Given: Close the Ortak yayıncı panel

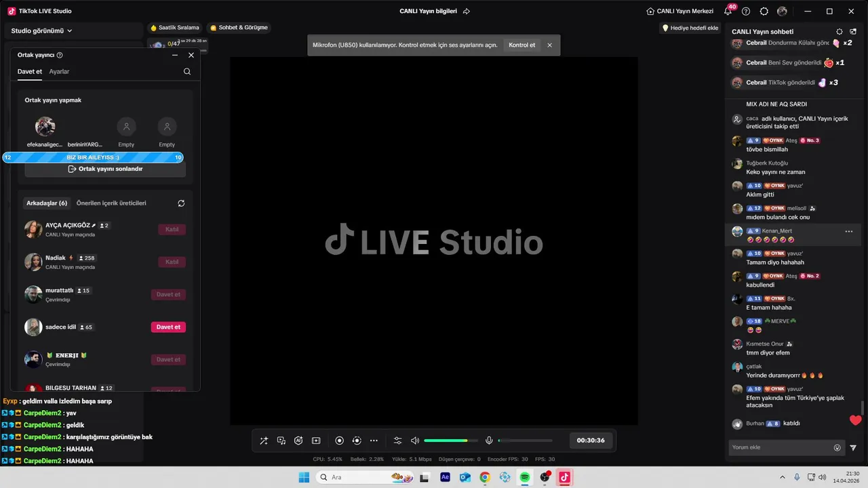Looking at the screenshot, I should point(191,56).
